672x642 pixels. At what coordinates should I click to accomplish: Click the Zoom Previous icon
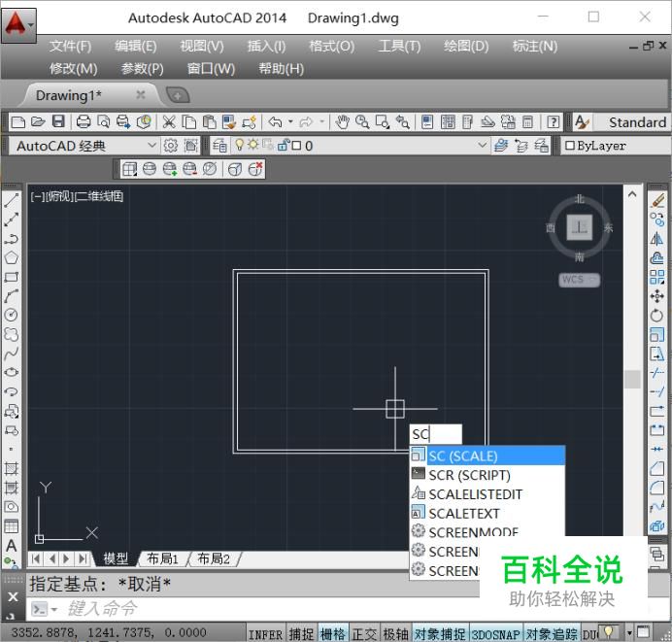pos(402,122)
